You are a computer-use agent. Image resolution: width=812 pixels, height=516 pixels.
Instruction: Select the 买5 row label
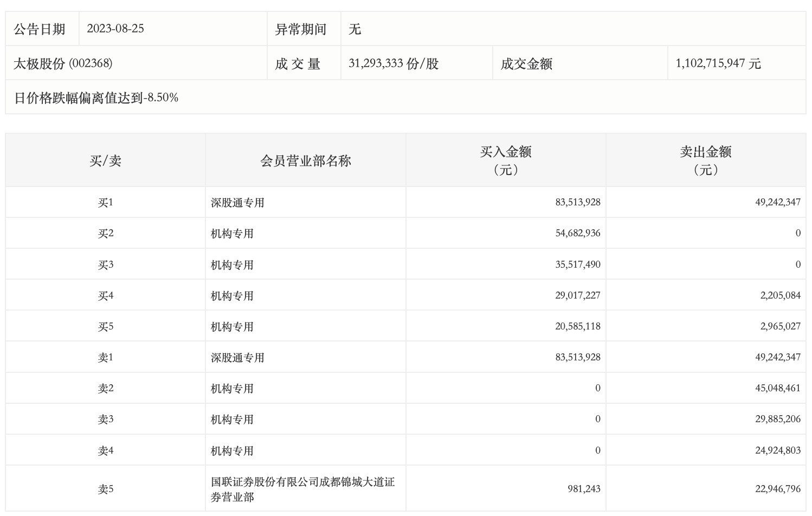tap(106, 327)
